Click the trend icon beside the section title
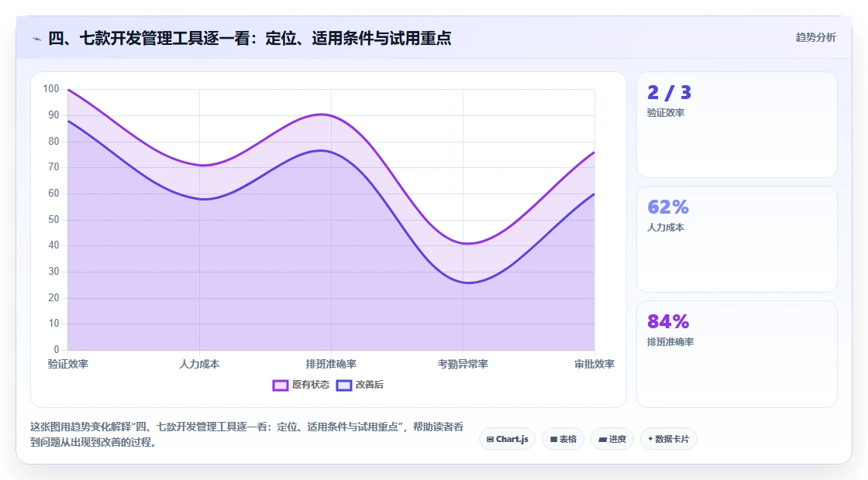Screen dimensions: 868x480 37,39
